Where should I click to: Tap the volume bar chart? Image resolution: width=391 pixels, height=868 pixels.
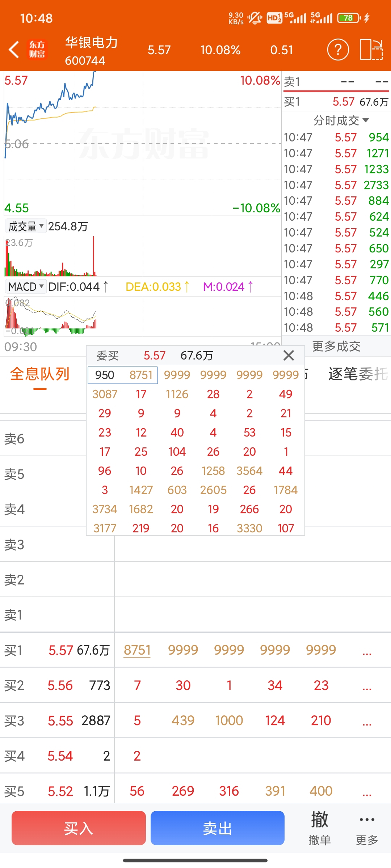click(x=142, y=256)
